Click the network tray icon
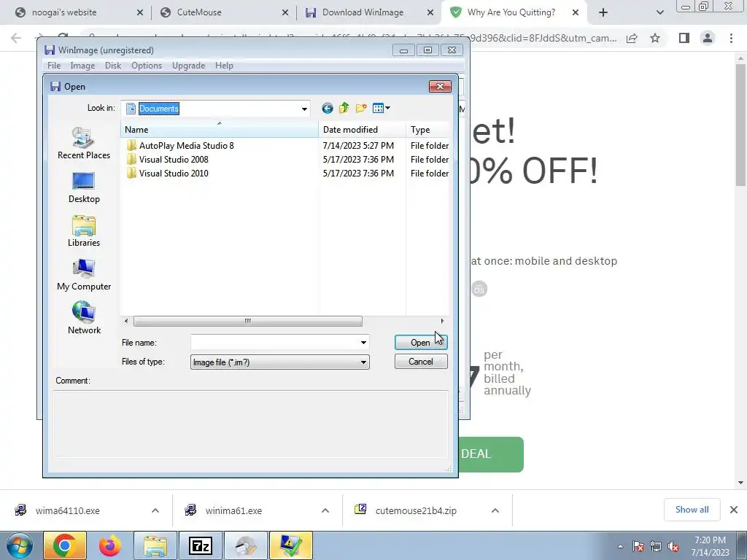 point(656,547)
